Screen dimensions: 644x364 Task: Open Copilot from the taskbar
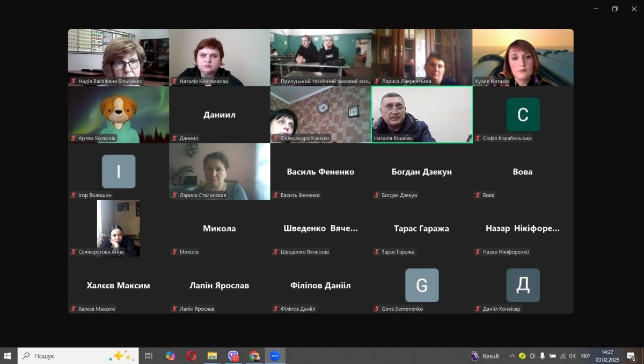point(170,356)
